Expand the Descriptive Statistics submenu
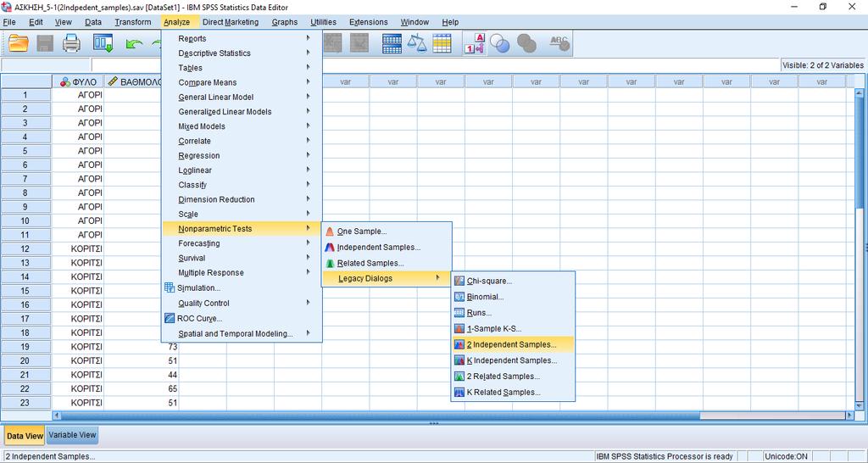This screenshot has height=463, width=868. [242, 53]
